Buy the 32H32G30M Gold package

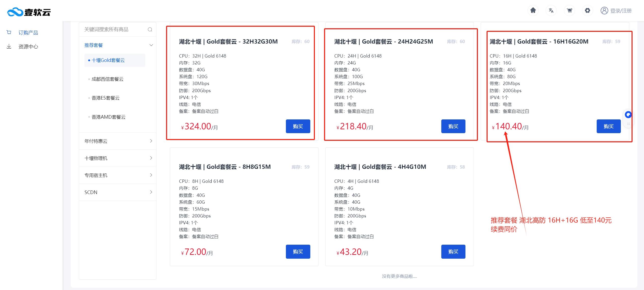click(x=298, y=126)
